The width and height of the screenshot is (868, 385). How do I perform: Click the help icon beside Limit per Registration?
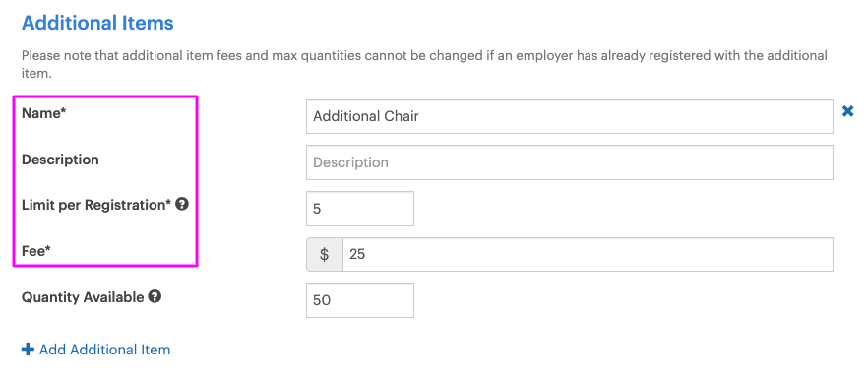[x=182, y=205]
